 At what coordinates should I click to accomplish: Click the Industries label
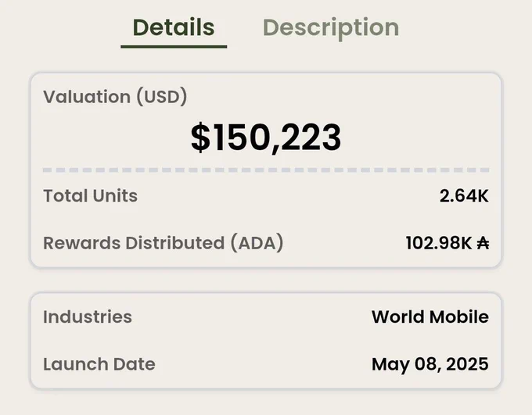(88, 317)
